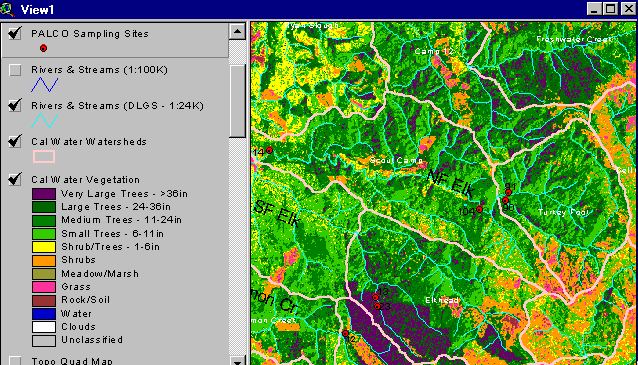The image size is (638, 365).
Task: Enable the Rivers & Streams (1:100K) theme
Action: click(15, 70)
